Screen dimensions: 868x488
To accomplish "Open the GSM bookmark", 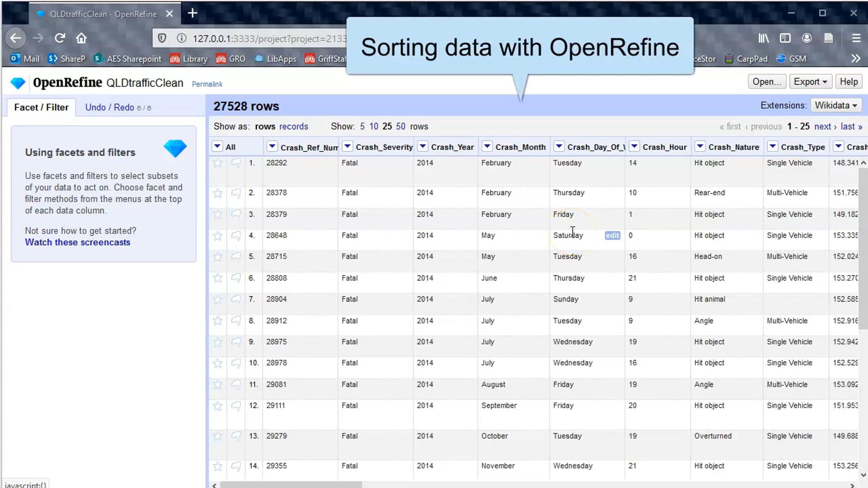I will point(792,59).
